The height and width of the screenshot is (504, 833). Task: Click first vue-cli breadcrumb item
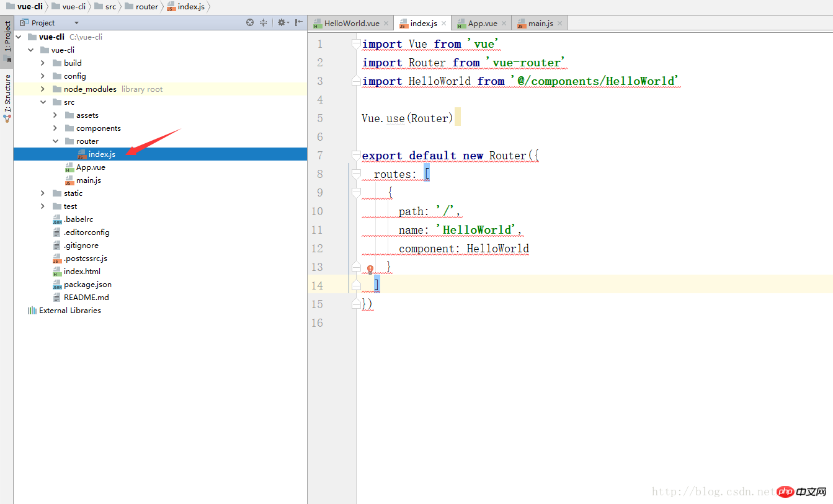coord(24,7)
